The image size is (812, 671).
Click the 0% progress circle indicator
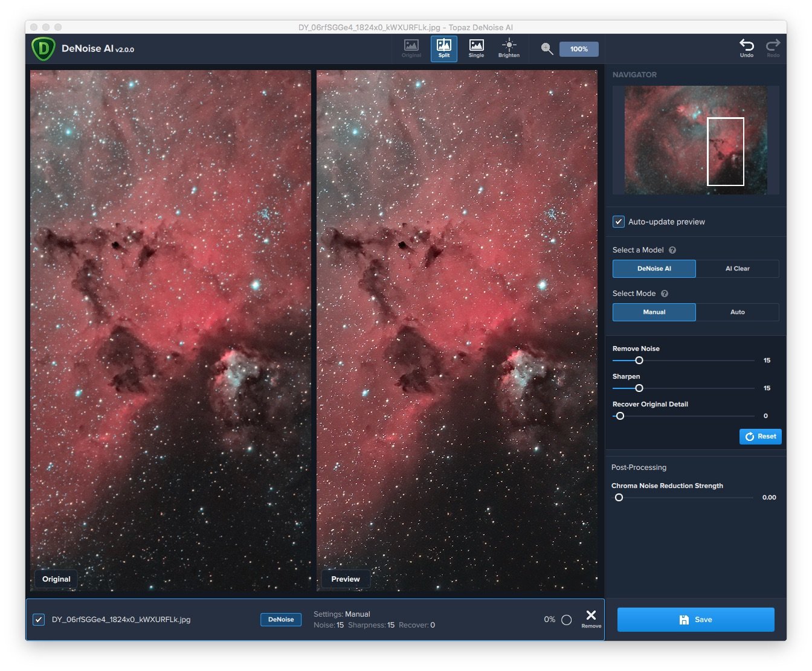[x=566, y=620]
